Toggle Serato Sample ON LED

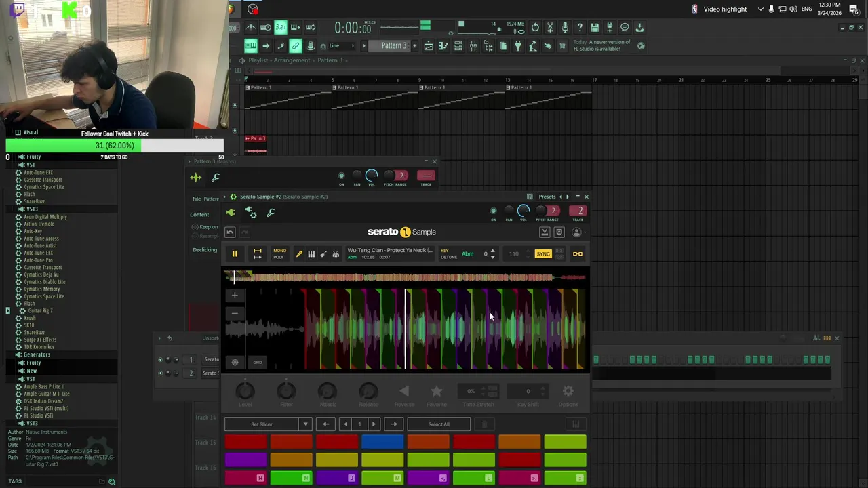493,211
